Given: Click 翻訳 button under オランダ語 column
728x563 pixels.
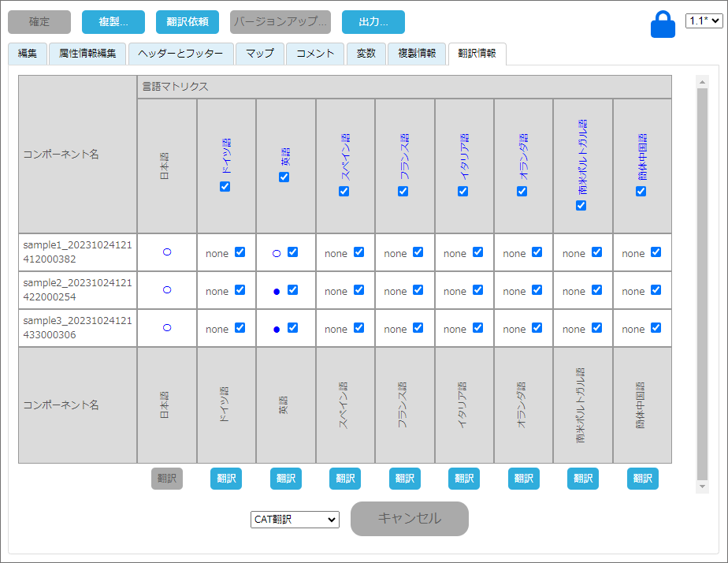Looking at the screenshot, I should [x=524, y=479].
